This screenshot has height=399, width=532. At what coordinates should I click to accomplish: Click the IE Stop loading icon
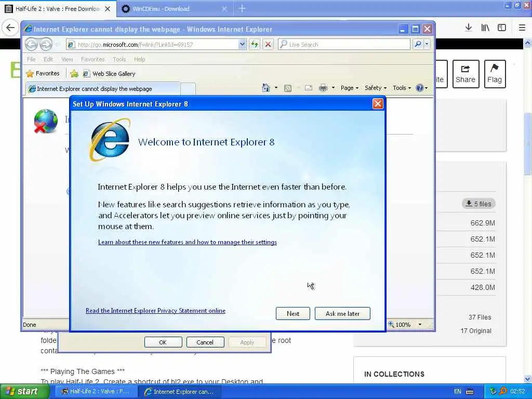click(268, 45)
